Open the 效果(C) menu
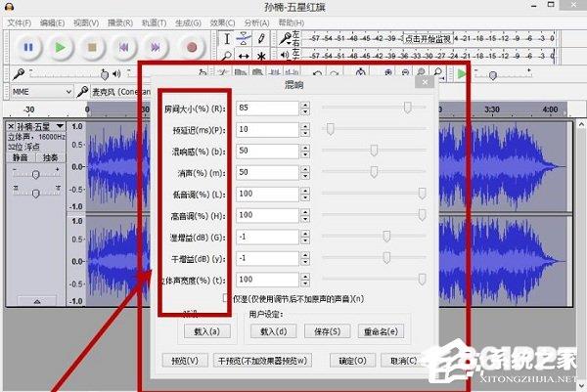The image size is (587, 392). pyautogui.click(x=222, y=22)
